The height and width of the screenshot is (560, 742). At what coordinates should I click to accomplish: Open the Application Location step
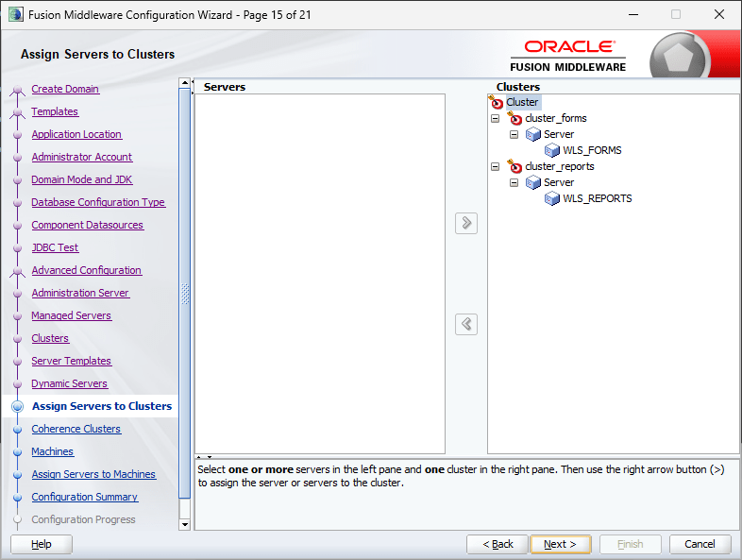tap(76, 134)
